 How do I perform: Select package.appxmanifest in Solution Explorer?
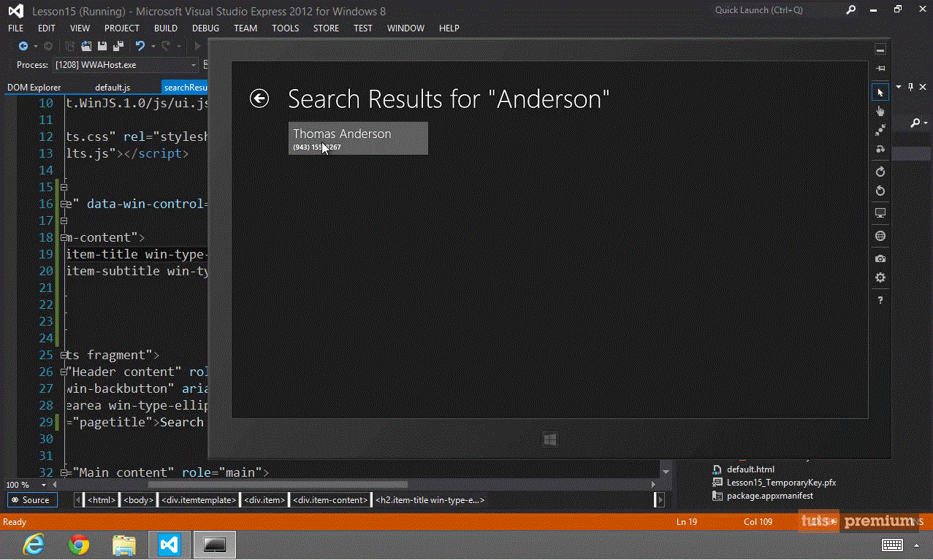769,496
